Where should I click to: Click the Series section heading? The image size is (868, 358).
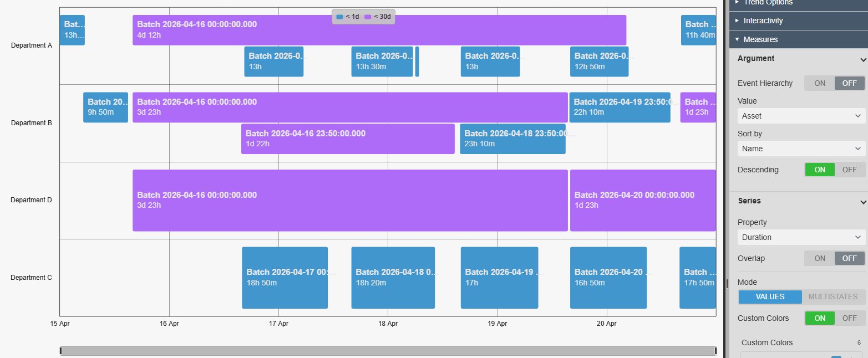[749, 201]
